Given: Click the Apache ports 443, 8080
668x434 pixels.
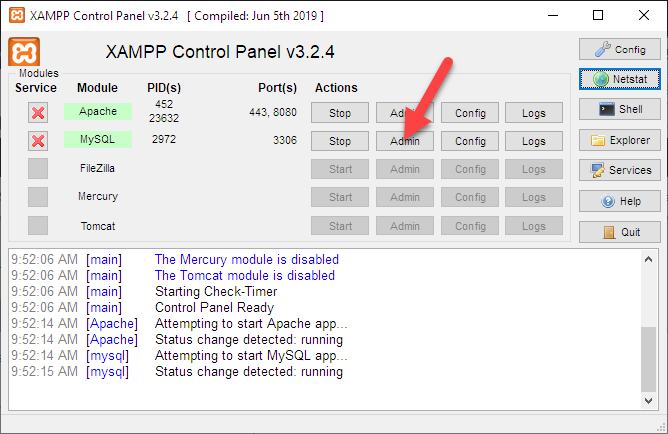Looking at the screenshot, I should (273, 112).
